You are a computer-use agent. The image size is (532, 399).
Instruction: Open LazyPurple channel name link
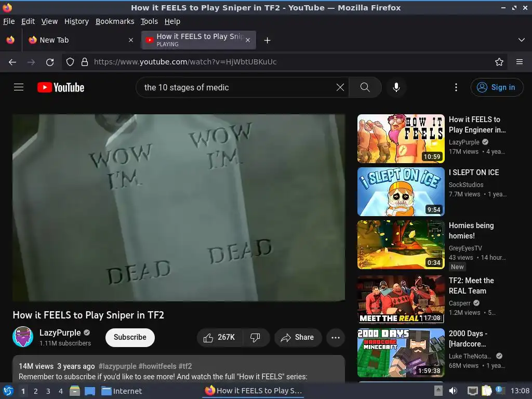(x=60, y=333)
